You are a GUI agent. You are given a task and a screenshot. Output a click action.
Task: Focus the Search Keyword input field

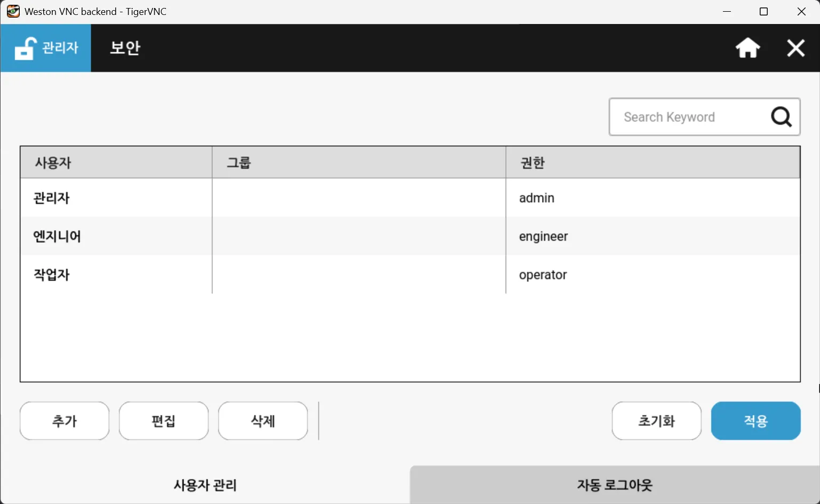click(688, 117)
